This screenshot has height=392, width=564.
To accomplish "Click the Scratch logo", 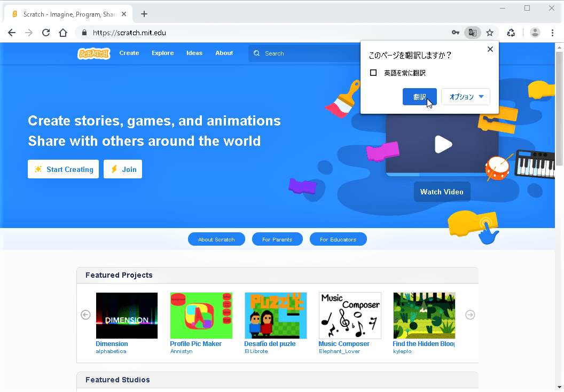I will pyautogui.click(x=94, y=53).
